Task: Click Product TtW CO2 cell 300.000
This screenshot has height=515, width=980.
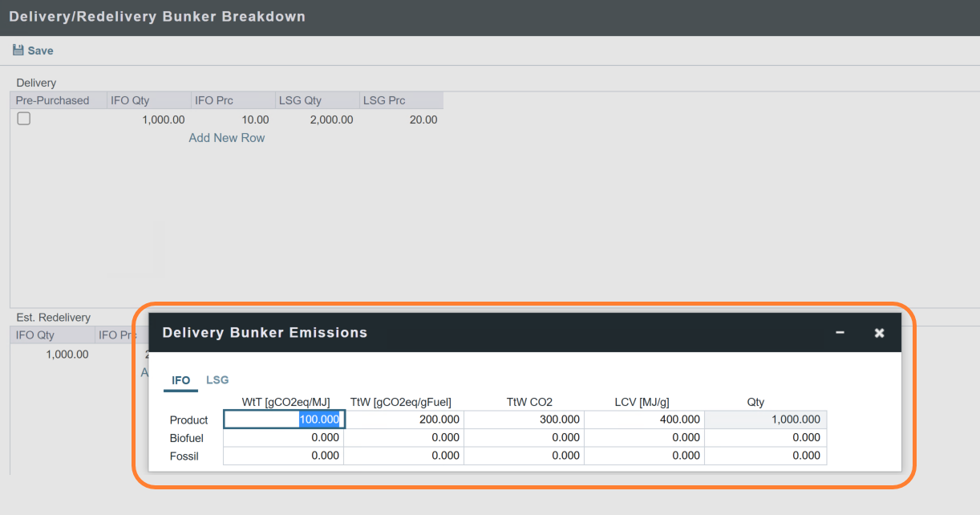Action: tap(524, 420)
